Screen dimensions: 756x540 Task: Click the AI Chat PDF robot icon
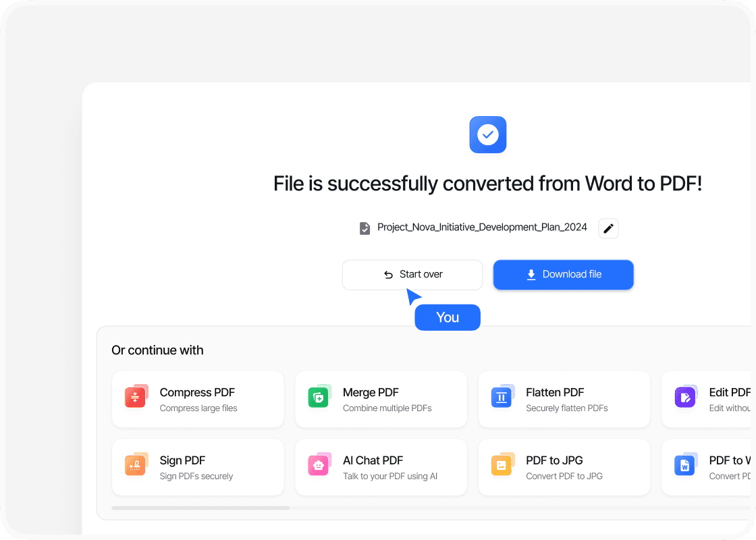pos(319,465)
